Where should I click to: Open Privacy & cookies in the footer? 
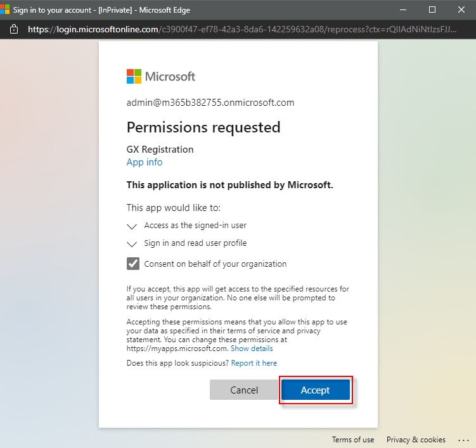(x=416, y=440)
